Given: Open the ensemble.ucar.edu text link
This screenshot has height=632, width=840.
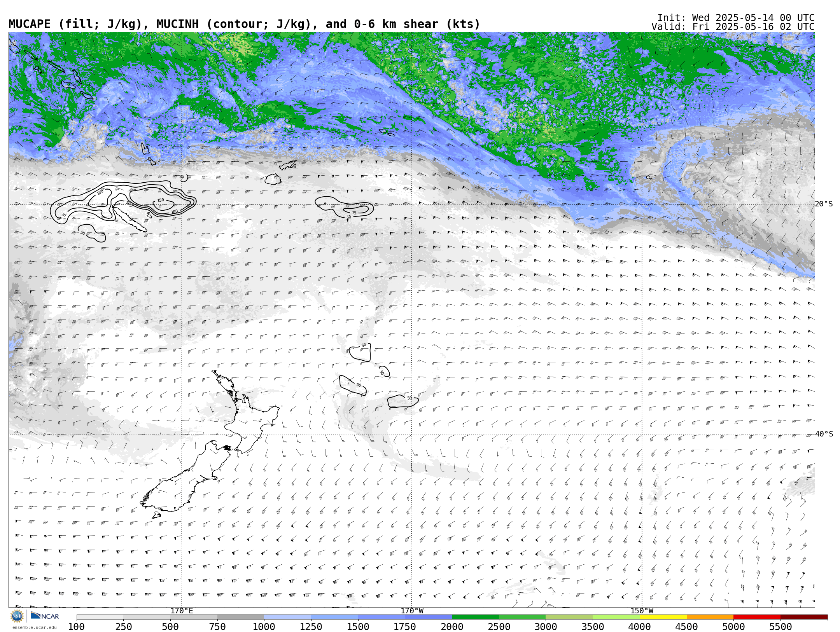Looking at the screenshot, I should [x=34, y=627].
